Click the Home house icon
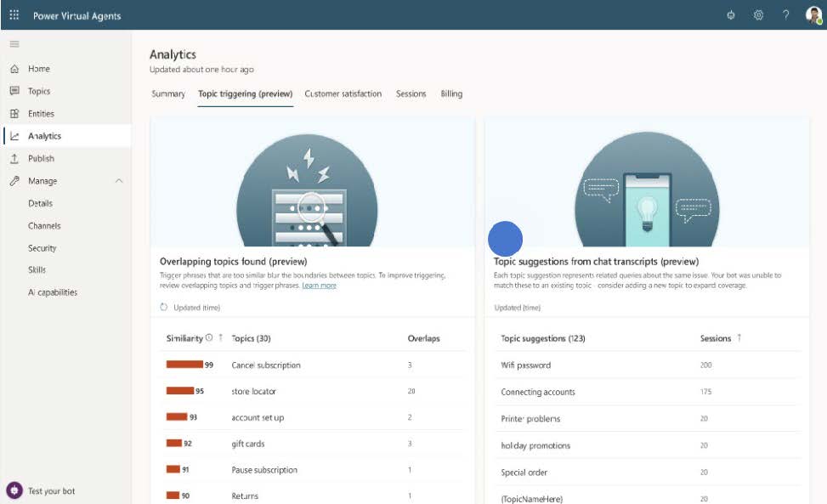The width and height of the screenshot is (827, 504). 14,69
